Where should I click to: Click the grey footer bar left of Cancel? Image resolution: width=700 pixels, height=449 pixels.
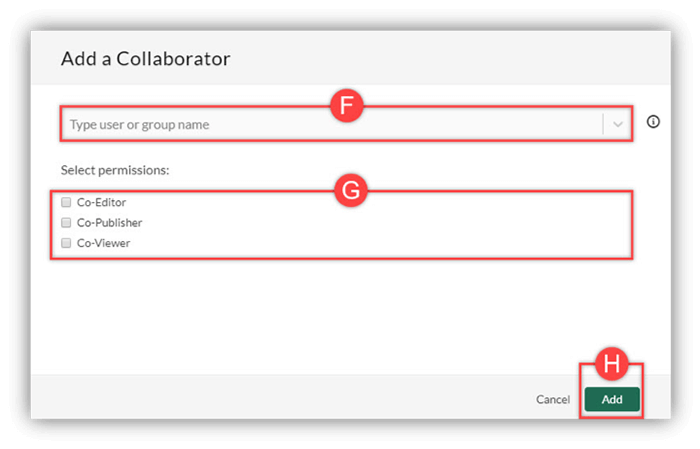coord(281,397)
